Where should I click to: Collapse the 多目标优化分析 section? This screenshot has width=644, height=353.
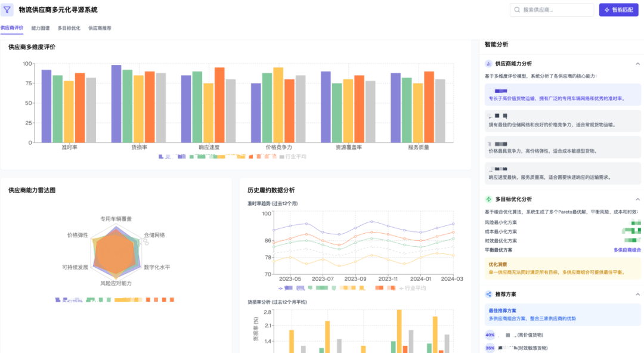pos(637,199)
